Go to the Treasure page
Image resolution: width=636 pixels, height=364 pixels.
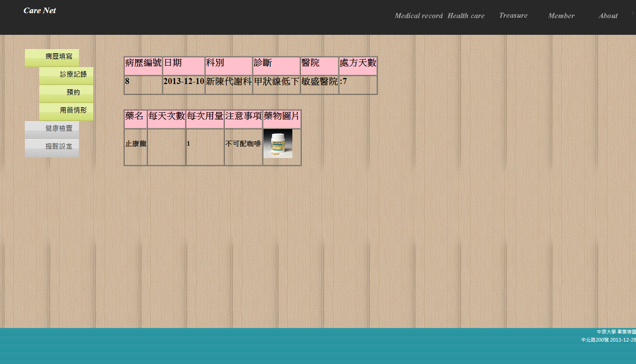(513, 16)
